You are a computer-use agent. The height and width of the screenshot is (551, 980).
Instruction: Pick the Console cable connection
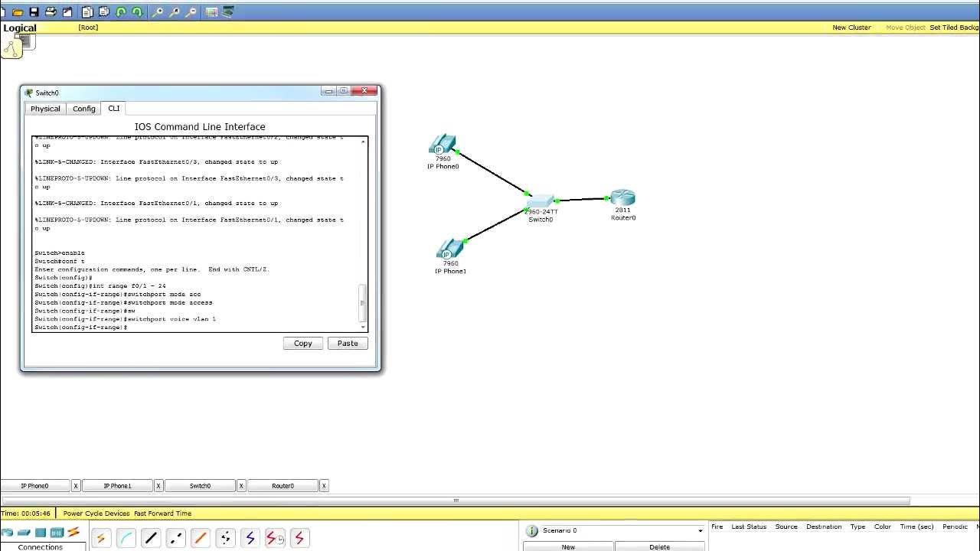126,538
